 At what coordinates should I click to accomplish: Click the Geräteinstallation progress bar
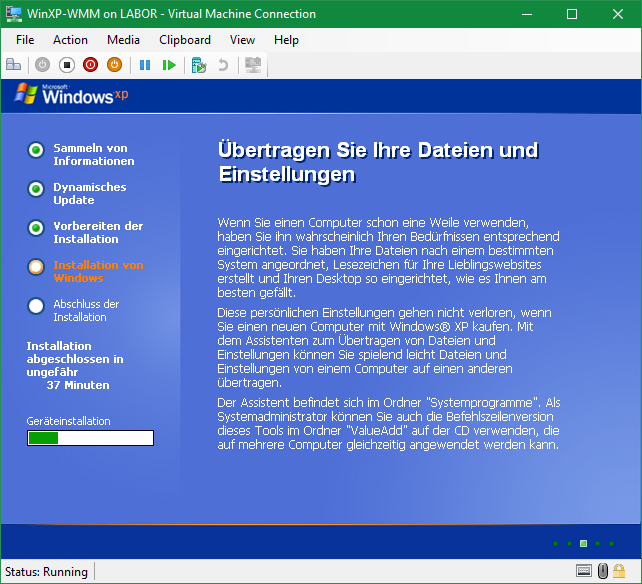tap(90, 438)
